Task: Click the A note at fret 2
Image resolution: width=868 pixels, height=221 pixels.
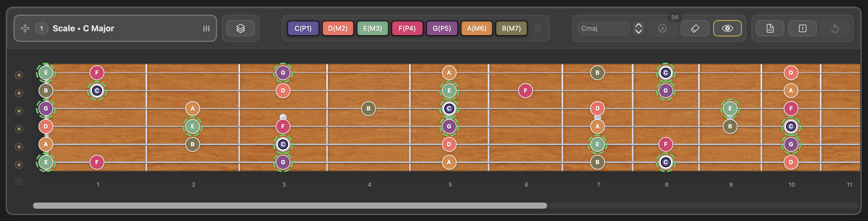Action: (x=193, y=109)
